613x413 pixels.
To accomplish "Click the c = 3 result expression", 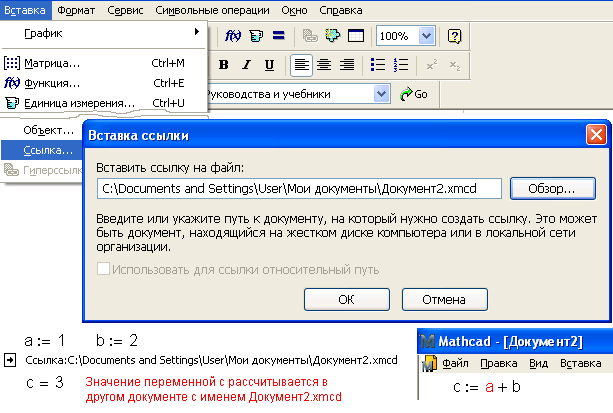I will 45,382.
